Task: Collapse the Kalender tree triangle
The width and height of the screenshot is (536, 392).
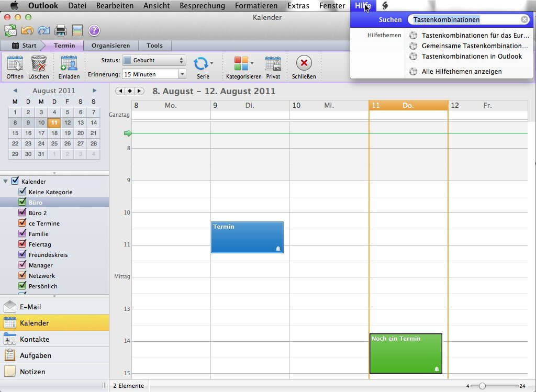Action: pyautogui.click(x=5, y=181)
